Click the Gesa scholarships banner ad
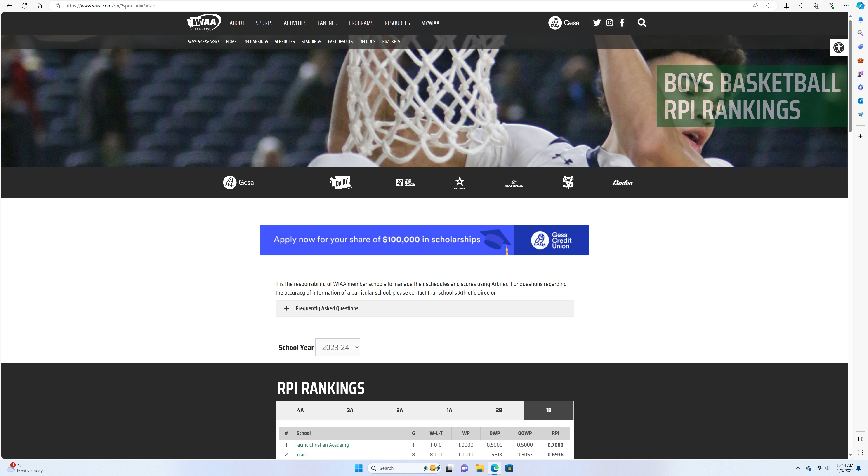The width and height of the screenshot is (868, 476). point(424,240)
